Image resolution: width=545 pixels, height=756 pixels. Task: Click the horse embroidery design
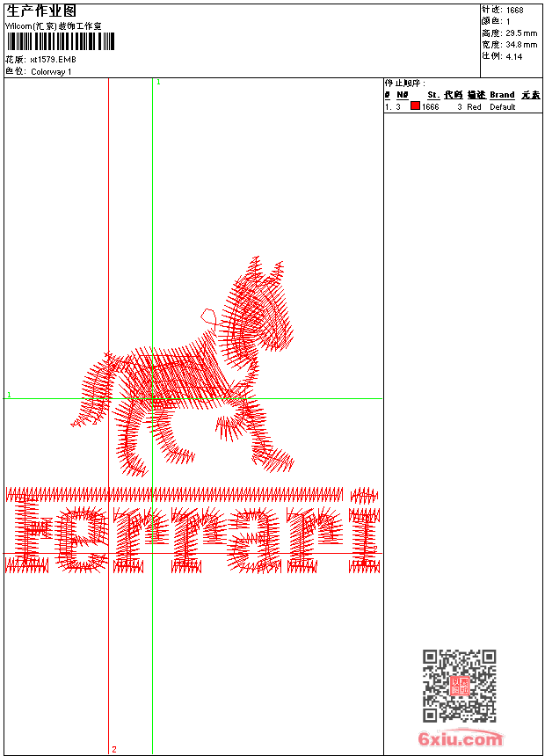click(182, 367)
